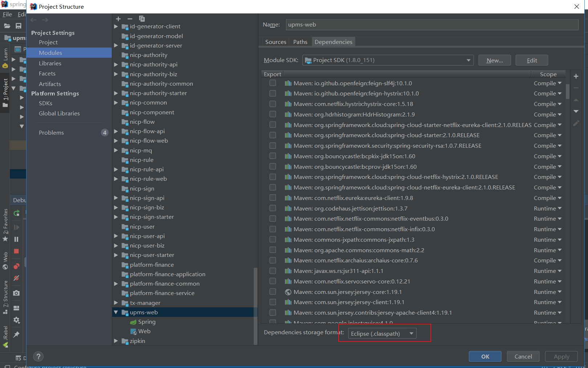The height and width of the screenshot is (368, 588).
Task: Click the Edit SDK button
Action: 532,60
